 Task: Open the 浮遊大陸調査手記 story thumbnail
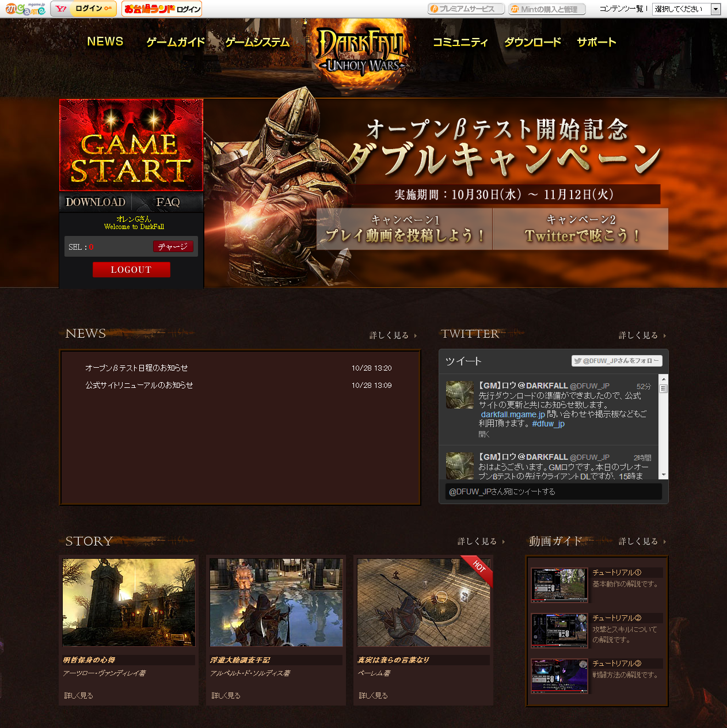276,603
